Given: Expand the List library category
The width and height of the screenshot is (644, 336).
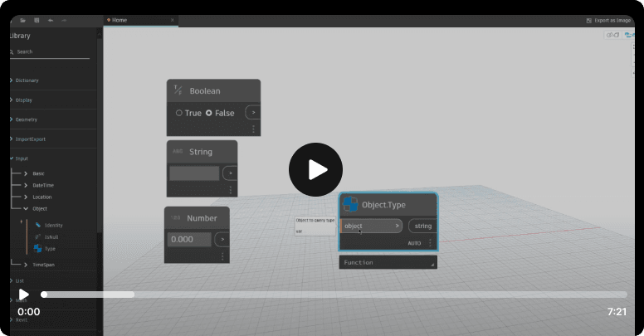Looking at the screenshot, I should pos(17,281).
